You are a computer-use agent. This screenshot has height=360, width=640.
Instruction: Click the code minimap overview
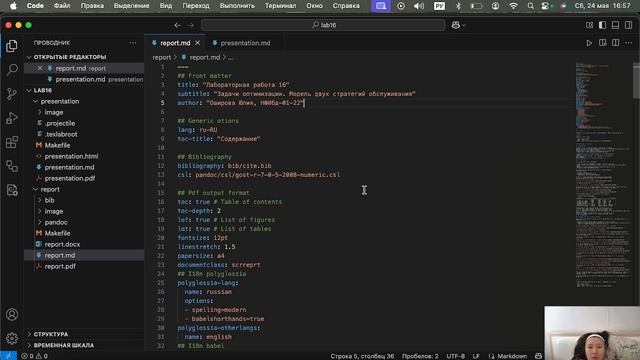(603, 176)
